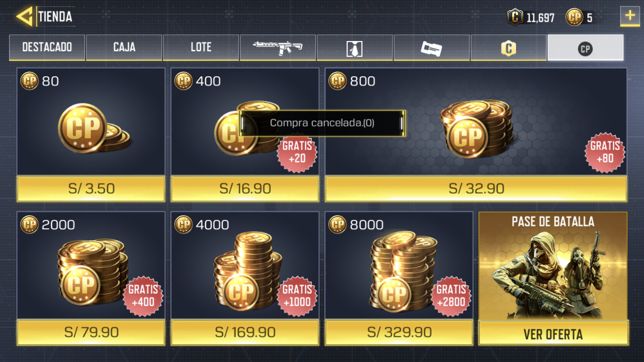644x362 pixels.
Task: Buy 400 CP for S/ 16.90
Action: [x=245, y=188]
